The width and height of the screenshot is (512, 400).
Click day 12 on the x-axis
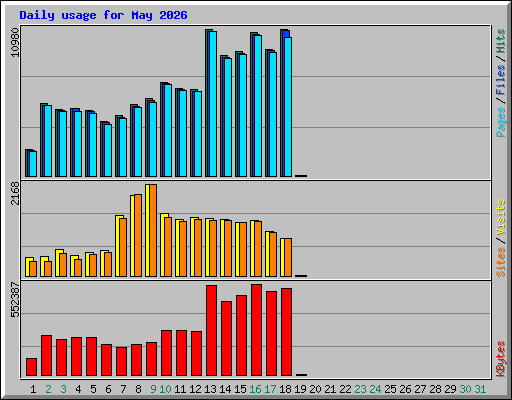pos(195,389)
